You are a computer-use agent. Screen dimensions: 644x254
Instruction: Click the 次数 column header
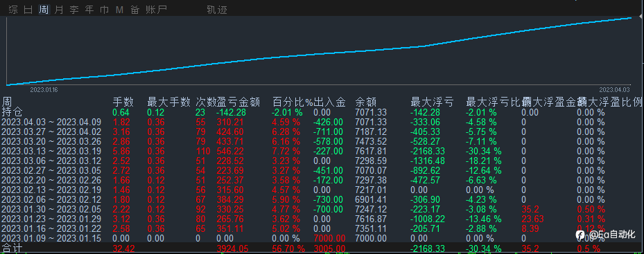tap(206, 102)
